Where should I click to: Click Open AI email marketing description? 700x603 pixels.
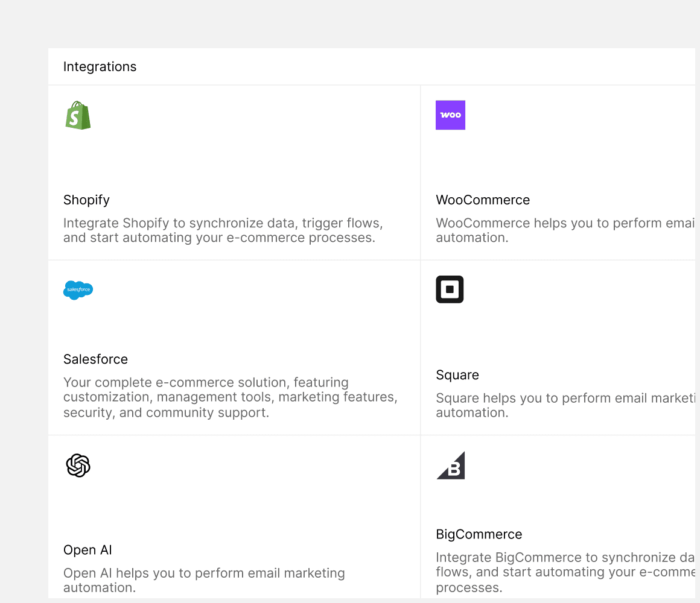[x=204, y=580]
